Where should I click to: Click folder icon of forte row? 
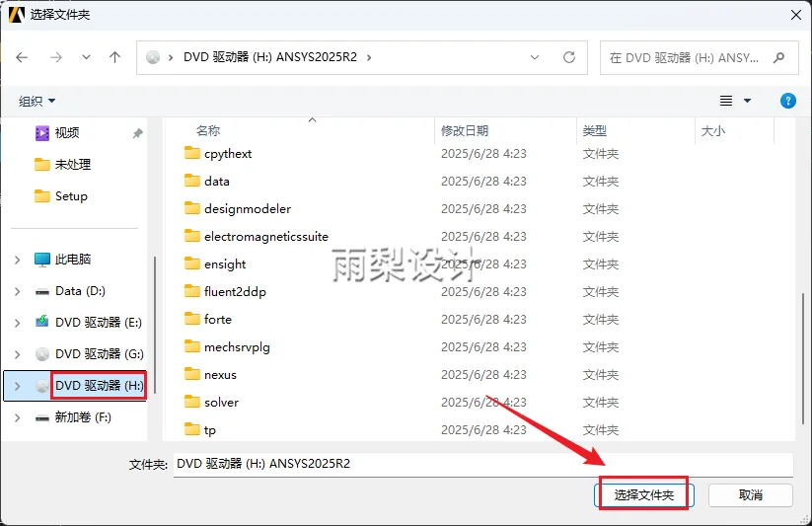pyautogui.click(x=192, y=319)
